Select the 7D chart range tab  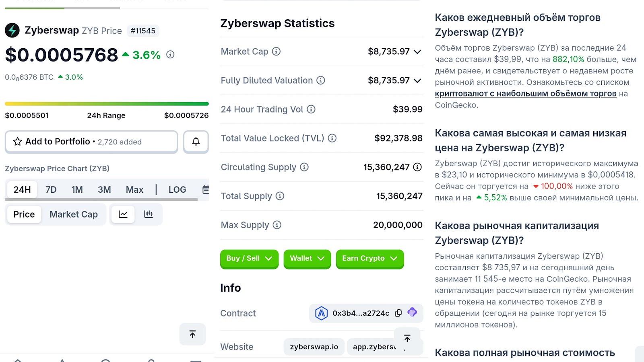[x=51, y=189]
